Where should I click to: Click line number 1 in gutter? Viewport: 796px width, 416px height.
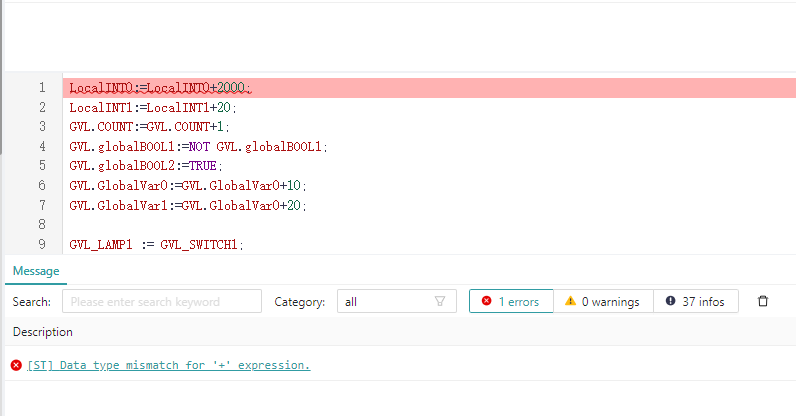click(x=42, y=88)
